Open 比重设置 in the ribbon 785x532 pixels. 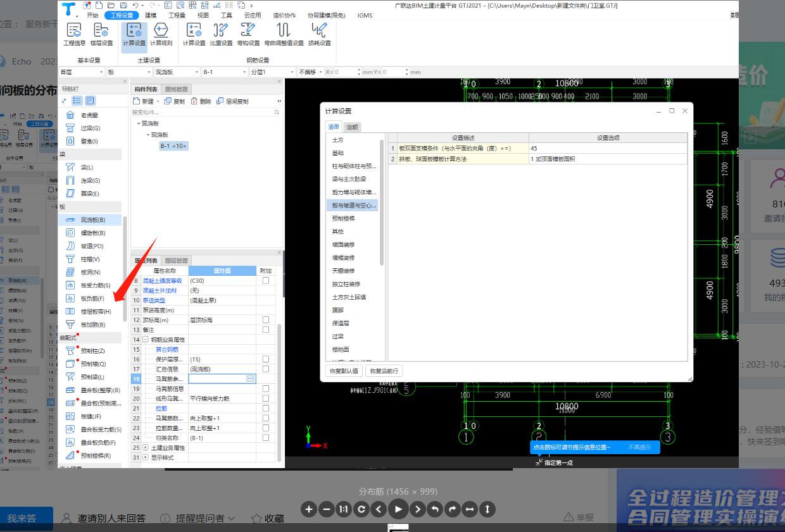pyautogui.click(x=221, y=35)
